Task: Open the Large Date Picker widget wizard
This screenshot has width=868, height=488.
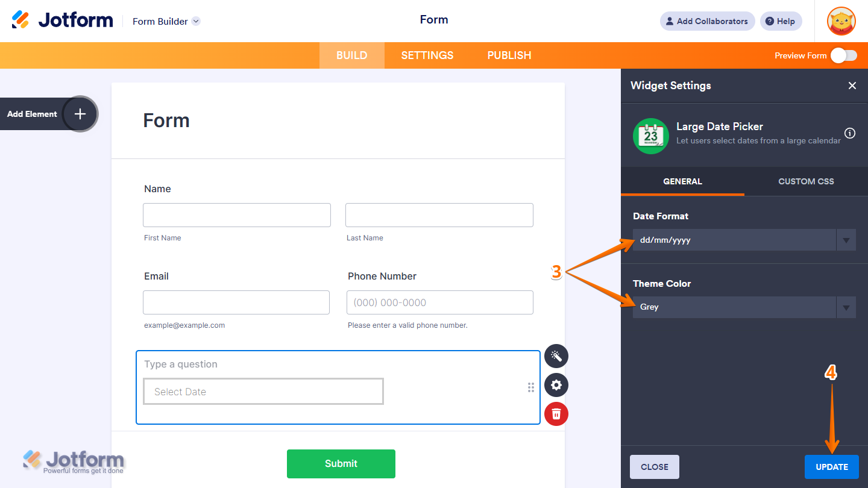Action: (x=556, y=356)
